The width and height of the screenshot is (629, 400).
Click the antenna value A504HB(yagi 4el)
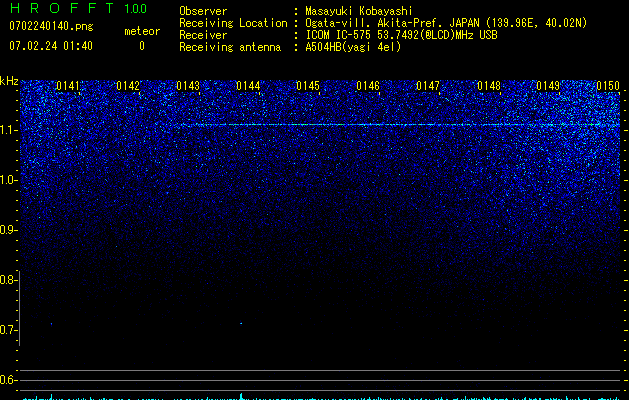pyautogui.click(x=353, y=47)
